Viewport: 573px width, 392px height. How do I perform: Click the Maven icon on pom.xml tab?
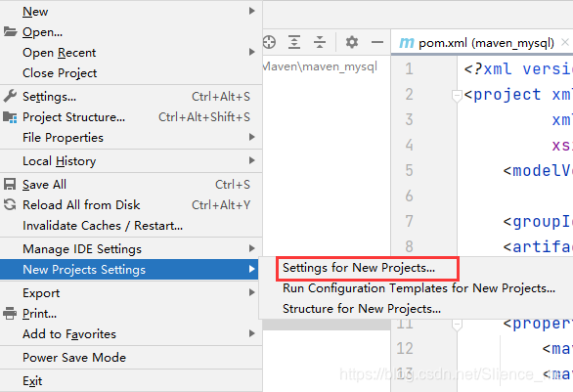coord(407,43)
